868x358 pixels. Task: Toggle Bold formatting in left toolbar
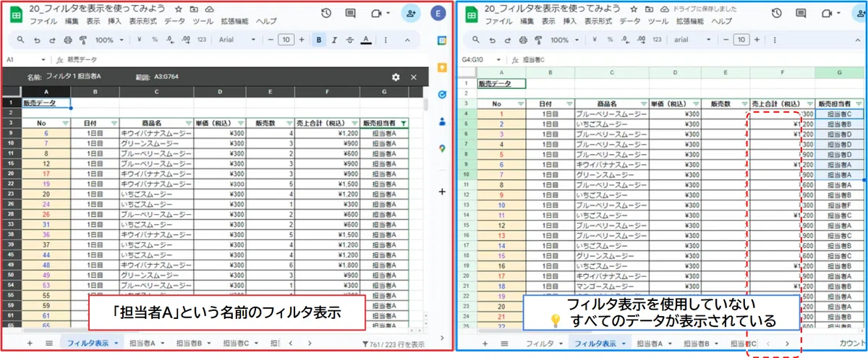point(319,40)
